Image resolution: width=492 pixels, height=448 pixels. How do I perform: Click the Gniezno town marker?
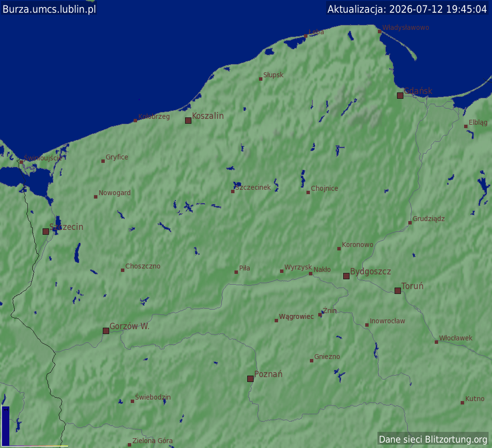tap(311, 361)
